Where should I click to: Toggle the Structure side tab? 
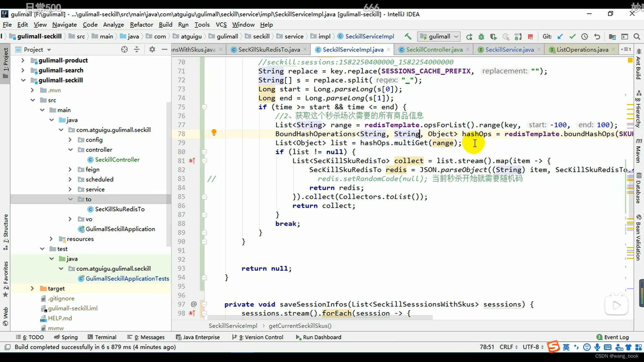pos(6,232)
